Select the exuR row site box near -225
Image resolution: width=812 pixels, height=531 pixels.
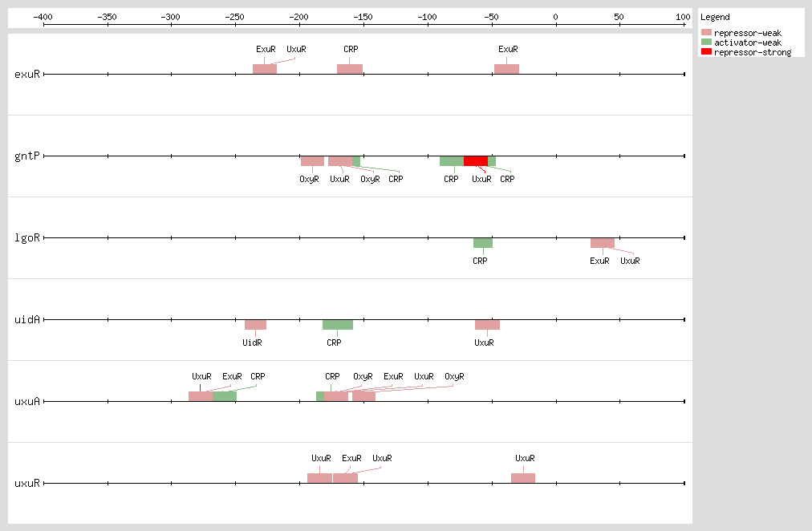point(265,69)
